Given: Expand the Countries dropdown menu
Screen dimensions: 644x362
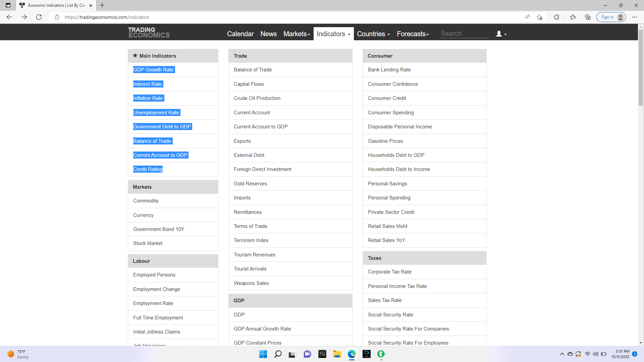Looking at the screenshot, I should click(x=373, y=34).
